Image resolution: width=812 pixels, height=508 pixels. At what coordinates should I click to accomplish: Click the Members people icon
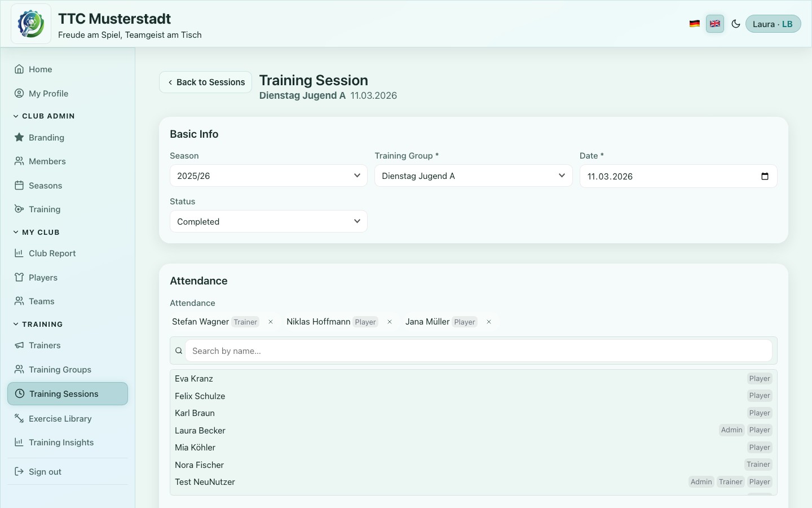tap(19, 161)
